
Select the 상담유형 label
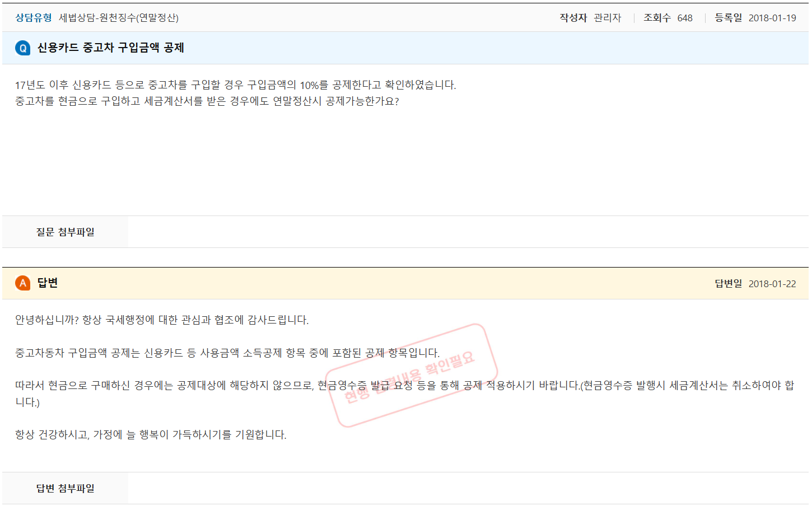click(x=34, y=18)
